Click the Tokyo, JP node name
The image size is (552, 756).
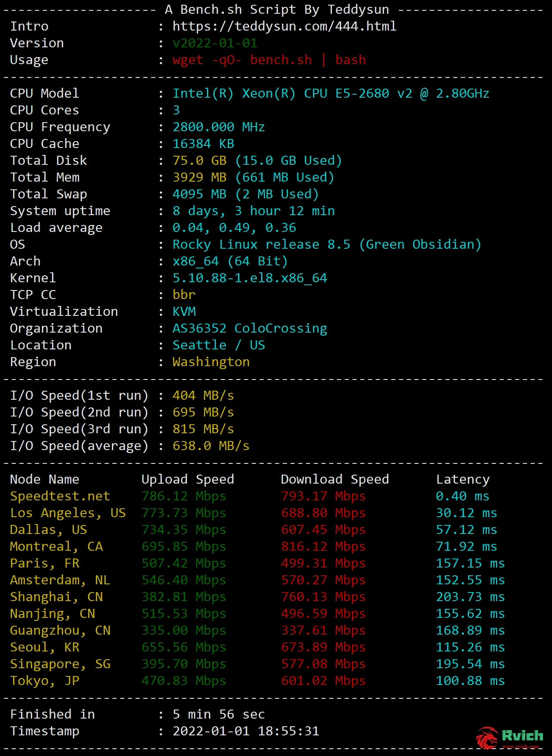point(44,681)
